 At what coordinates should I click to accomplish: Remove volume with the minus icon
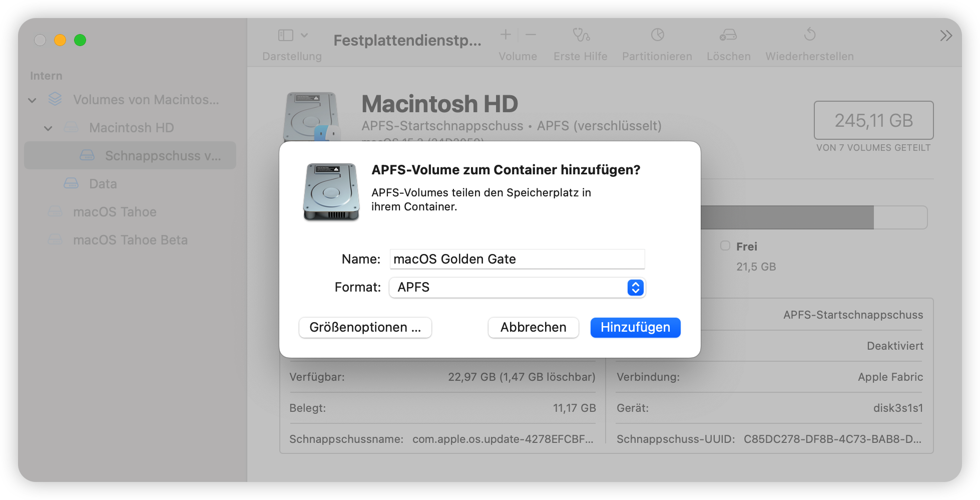pos(531,35)
